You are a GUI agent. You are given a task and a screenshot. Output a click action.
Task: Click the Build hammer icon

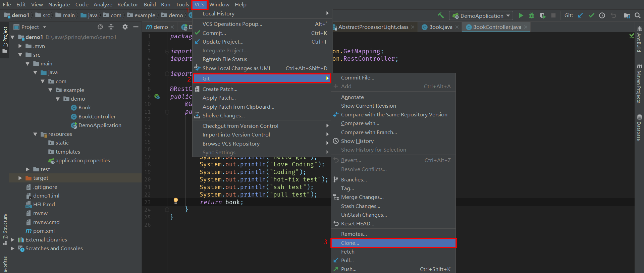coord(441,15)
